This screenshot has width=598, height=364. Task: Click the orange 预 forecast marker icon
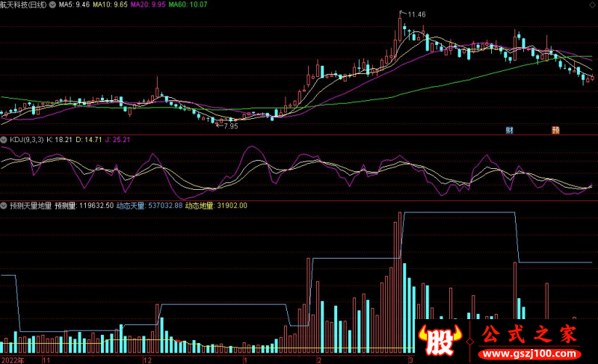pyautogui.click(x=555, y=130)
